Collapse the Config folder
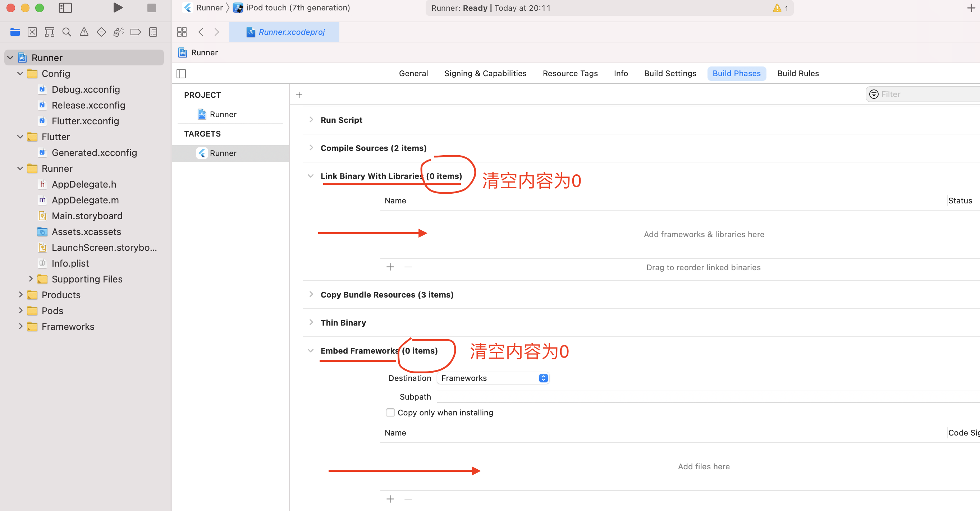The height and width of the screenshot is (511, 980). coord(20,73)
